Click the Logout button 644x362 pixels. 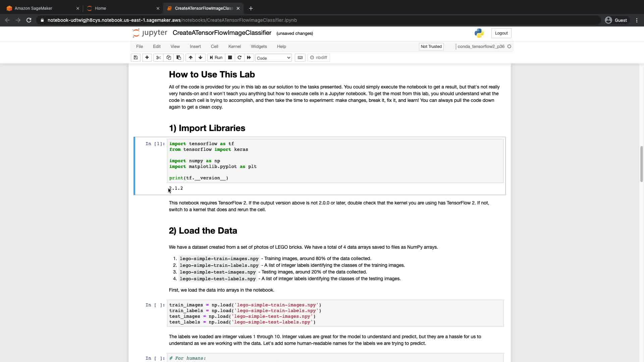pos(501,33)
